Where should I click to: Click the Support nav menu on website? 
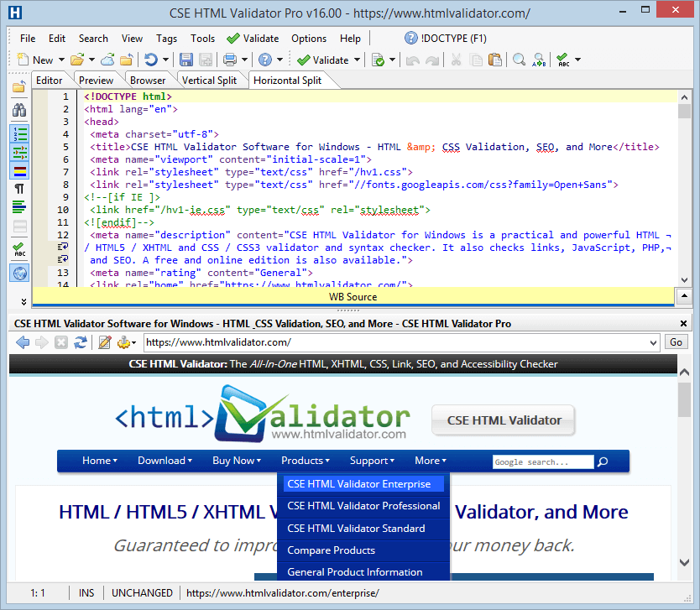tap(372, 461)
